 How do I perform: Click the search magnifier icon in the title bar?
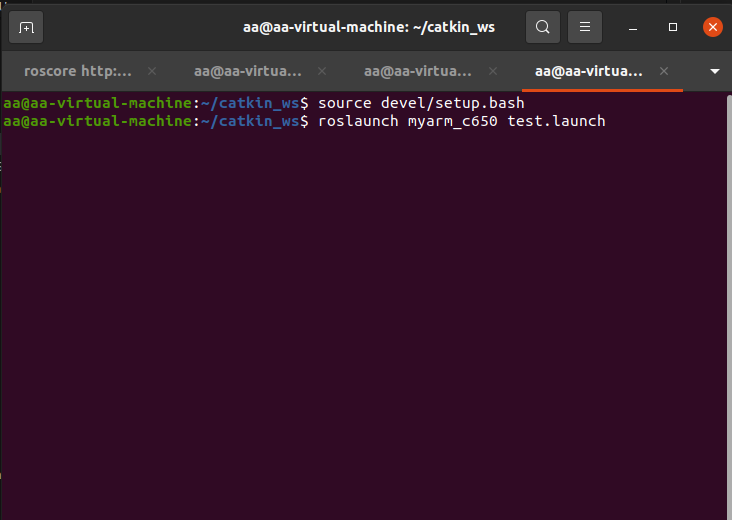click(x=542, y=27)
